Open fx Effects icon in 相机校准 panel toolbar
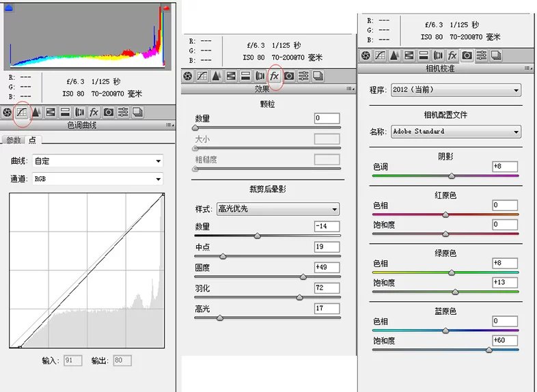This screenshot has width=537, height=392. tap(452, 55)
